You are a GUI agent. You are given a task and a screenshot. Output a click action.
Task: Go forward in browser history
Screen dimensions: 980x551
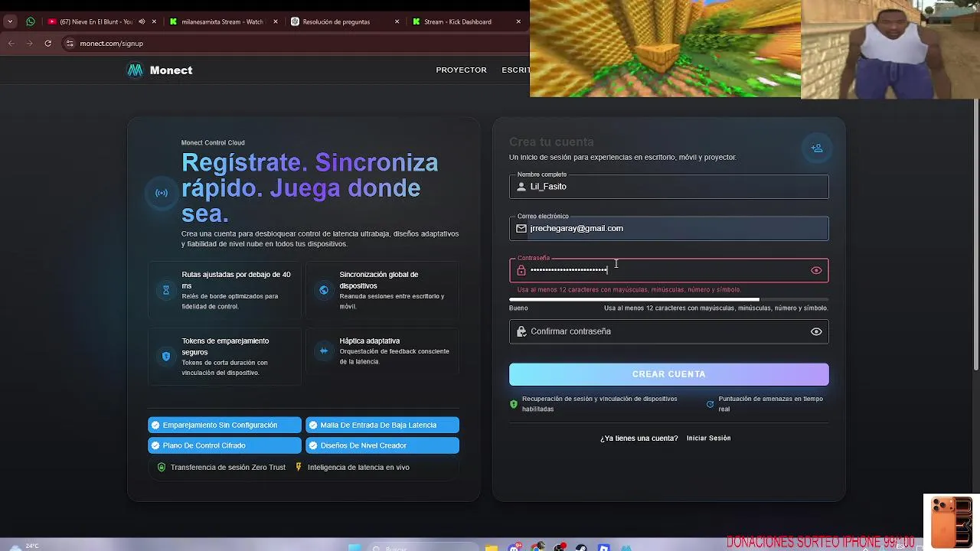point(29,44)
